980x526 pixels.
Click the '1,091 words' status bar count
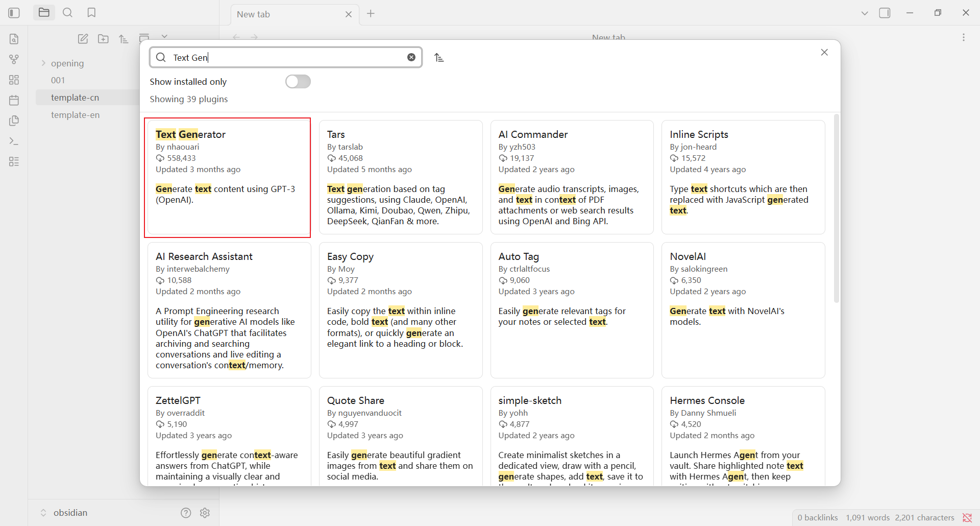[868, 518]
